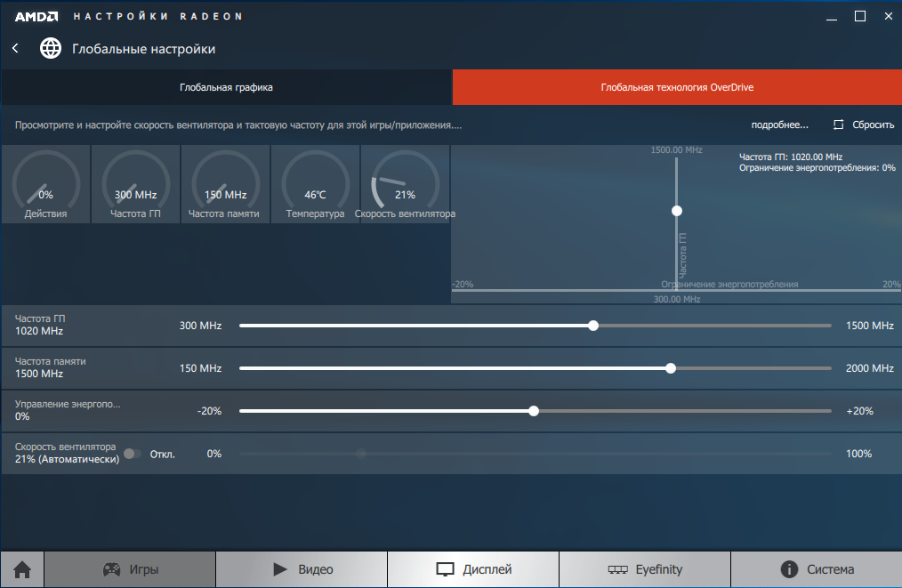The width and height of the screenshot is (902, 588).
Task: Click the white point on the OverDrive graph
Action: pyautogui.click(x=677, y=211)
